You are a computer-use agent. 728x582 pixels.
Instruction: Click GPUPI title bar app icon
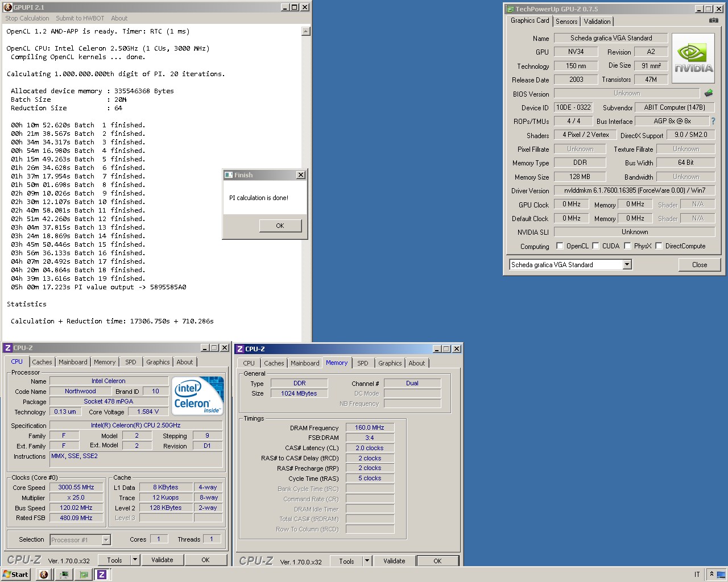(8, 7)
